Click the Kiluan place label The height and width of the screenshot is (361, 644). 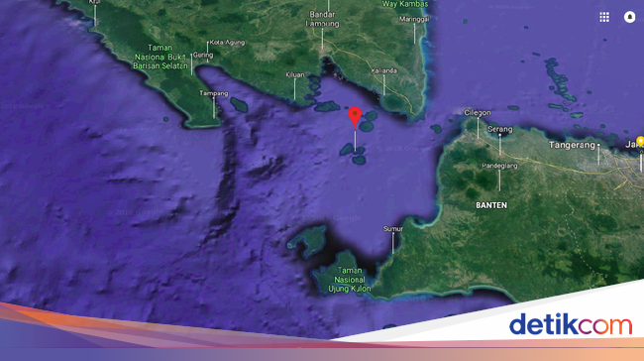[x=295, y=74]
